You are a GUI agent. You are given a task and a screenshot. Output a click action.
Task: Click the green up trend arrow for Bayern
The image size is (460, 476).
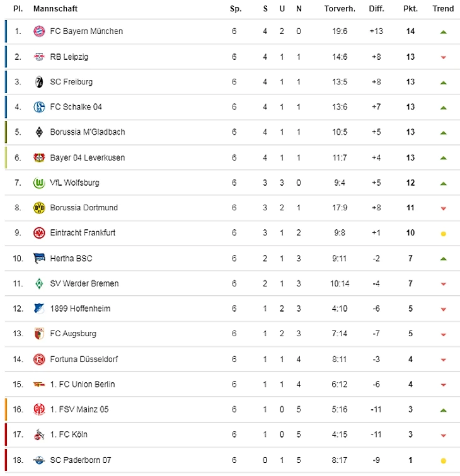point(444,31)
